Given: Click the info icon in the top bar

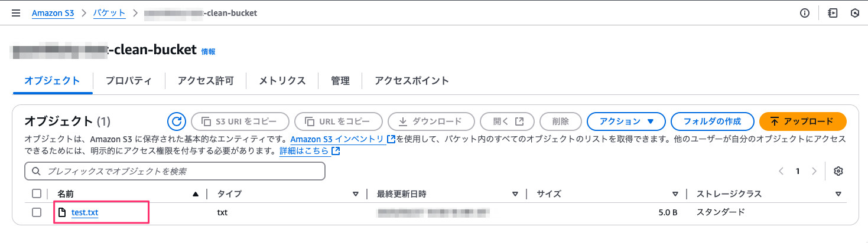Looking at the screenshot, I should [x=805, y=13].
